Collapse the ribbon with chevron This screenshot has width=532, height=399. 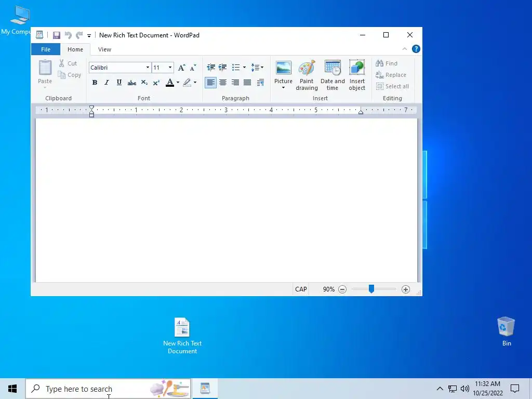[x=404, y=49]
